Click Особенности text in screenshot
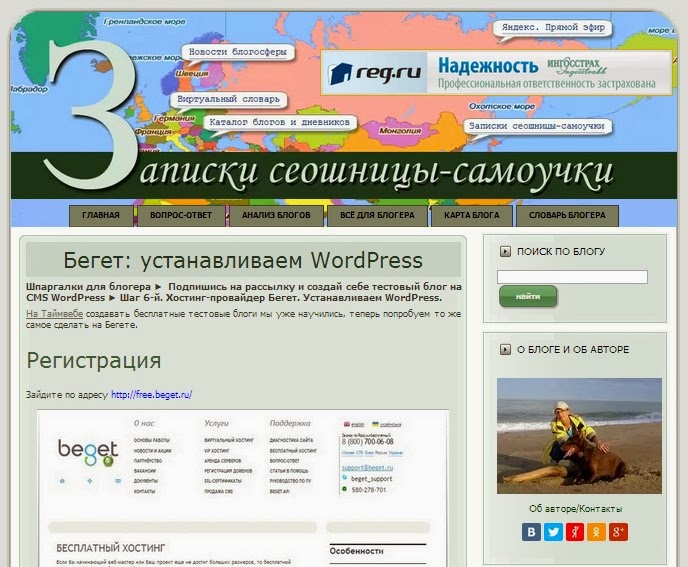688x567 pixels. point(356,551)
